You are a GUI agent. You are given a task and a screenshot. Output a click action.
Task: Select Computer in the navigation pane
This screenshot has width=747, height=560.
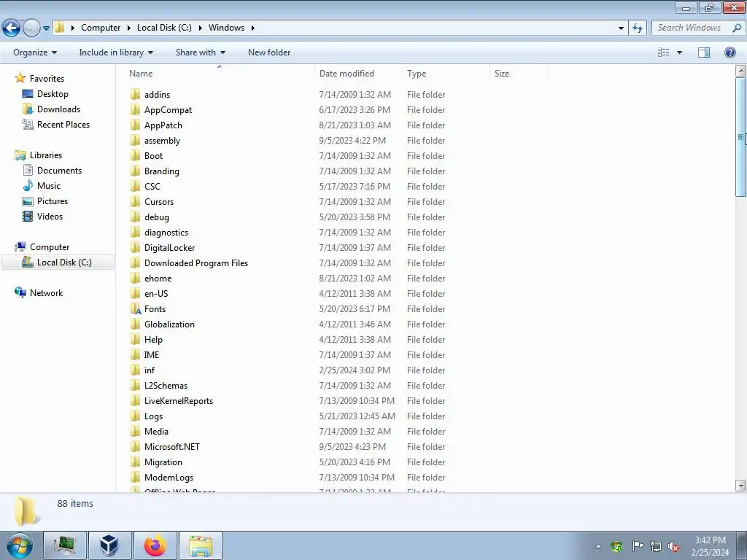tap(50, 247)
